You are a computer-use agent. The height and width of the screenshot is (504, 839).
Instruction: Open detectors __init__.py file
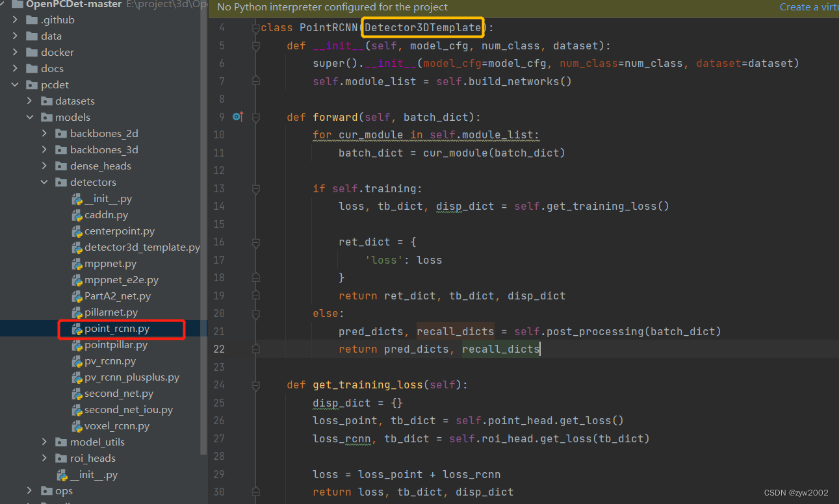click(108, 199)
